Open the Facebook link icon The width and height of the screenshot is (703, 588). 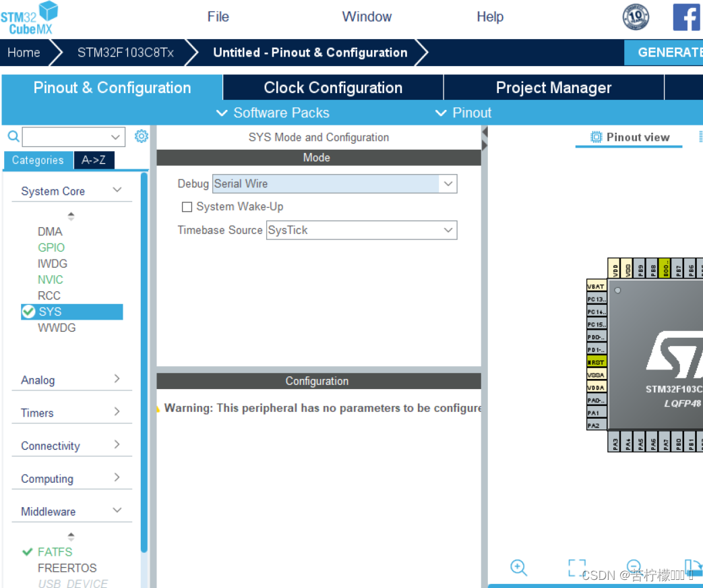687,17
